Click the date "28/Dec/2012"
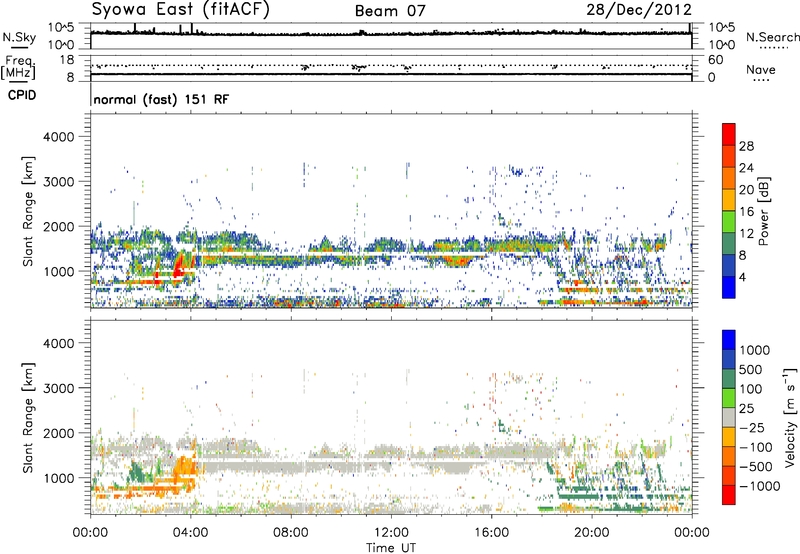The width and height of the screenshot is (800, 554). (x=639, y=10)
